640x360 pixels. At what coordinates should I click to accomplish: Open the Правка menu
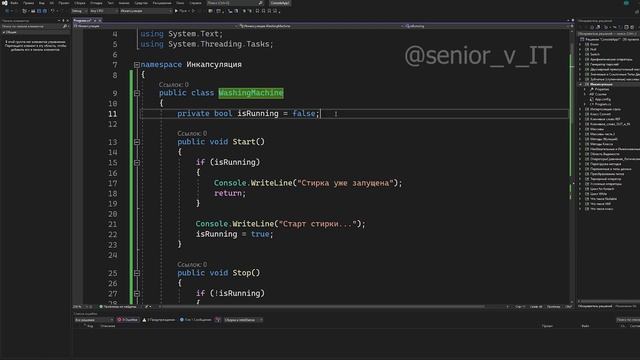28,3
